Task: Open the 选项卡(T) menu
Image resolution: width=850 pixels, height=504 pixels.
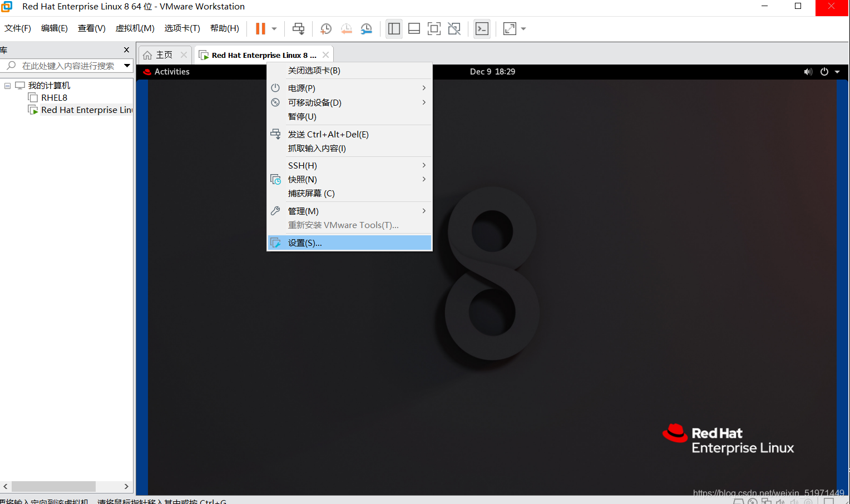Action: click(x=182, y=28)
